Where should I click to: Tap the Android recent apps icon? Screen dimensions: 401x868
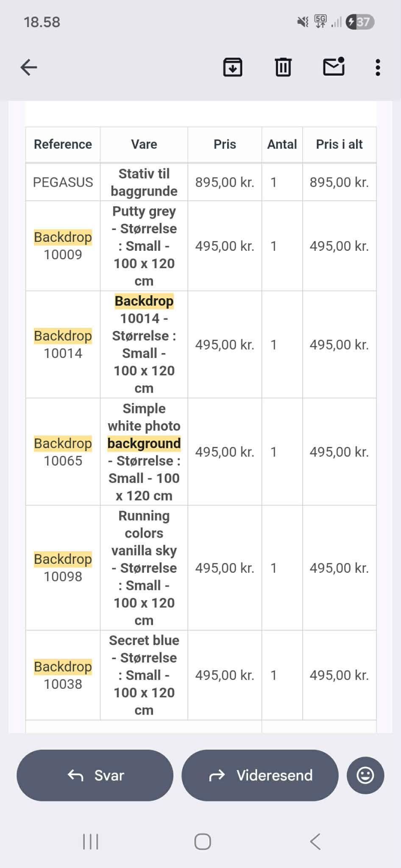coord(91,841)
